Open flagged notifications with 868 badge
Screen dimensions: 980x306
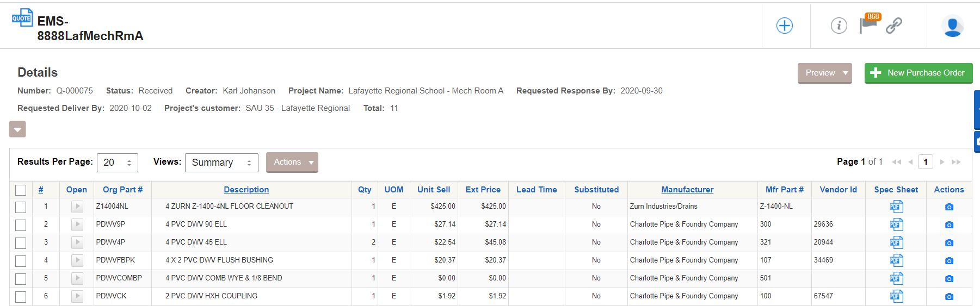point(869,23)
